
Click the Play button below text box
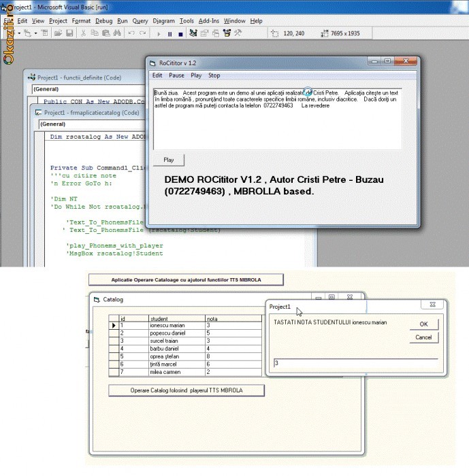169,160
